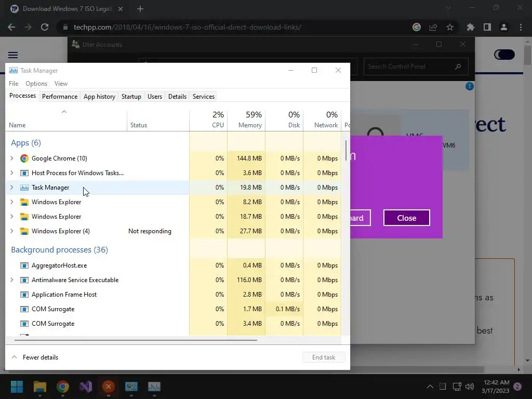Click the clock showing 12:42 AM
The width and height of the screenshot is (532, 399).
pos(496,382)
